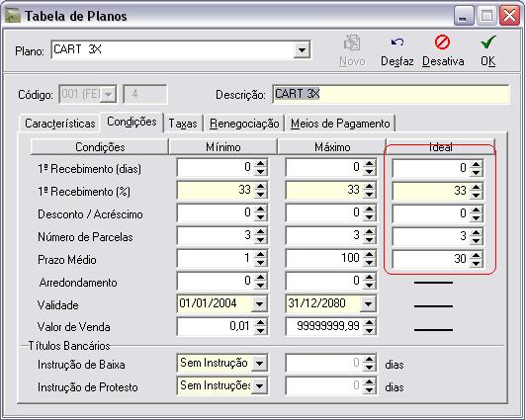Undo changes with the Desfaz icon
Viewport: 526px width, 420px height.
pyautogui.click(x=397, y=42)
